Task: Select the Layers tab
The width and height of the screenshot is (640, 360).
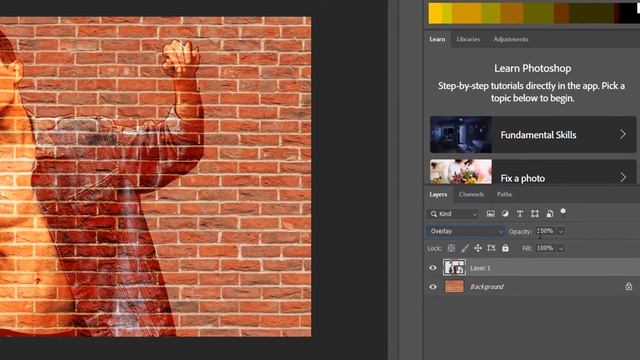Action: 438,195
